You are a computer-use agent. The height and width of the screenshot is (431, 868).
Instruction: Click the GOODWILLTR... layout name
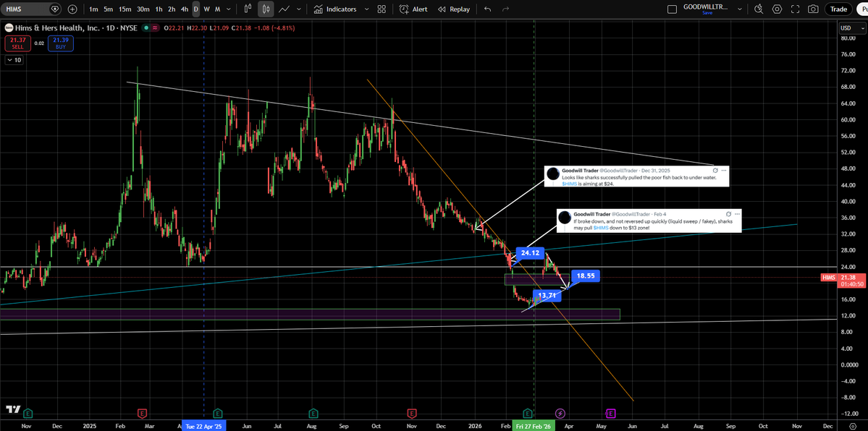707,7
